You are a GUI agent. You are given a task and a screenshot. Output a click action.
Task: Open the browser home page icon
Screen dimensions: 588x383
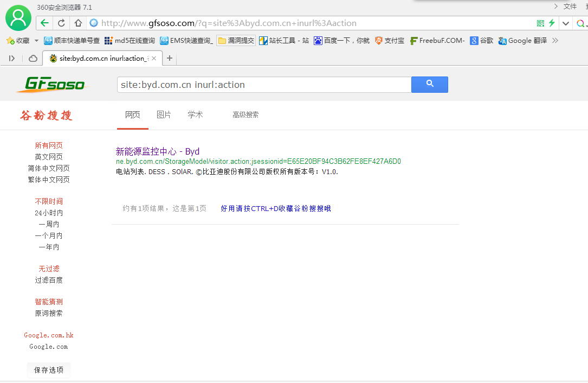[x=78, y=23]
